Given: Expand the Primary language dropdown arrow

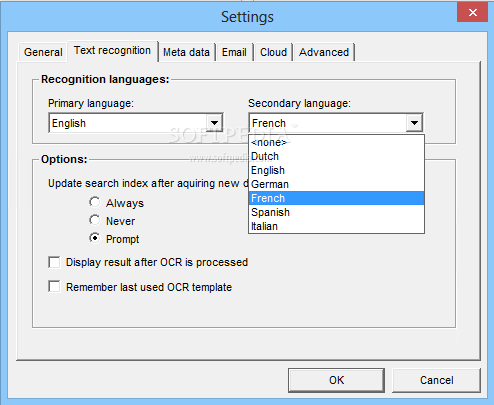Looking at the screenshot, I should pyautogui.click(x=214, y=123).
